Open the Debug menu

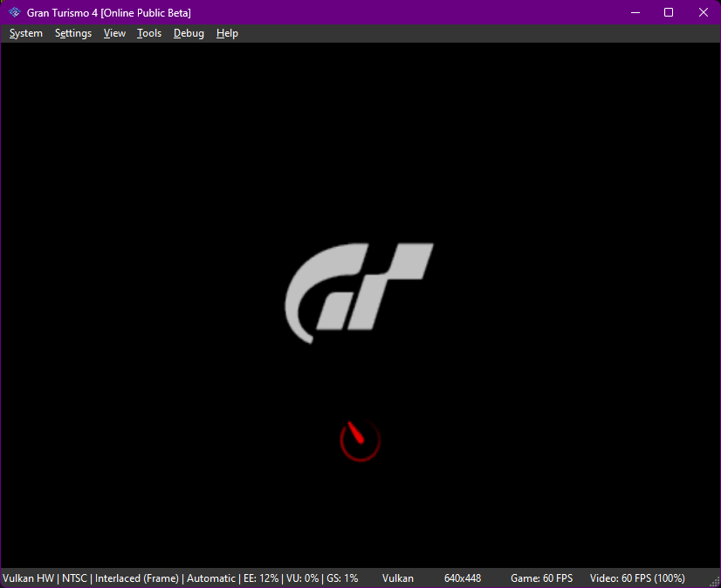coord(189,33)
